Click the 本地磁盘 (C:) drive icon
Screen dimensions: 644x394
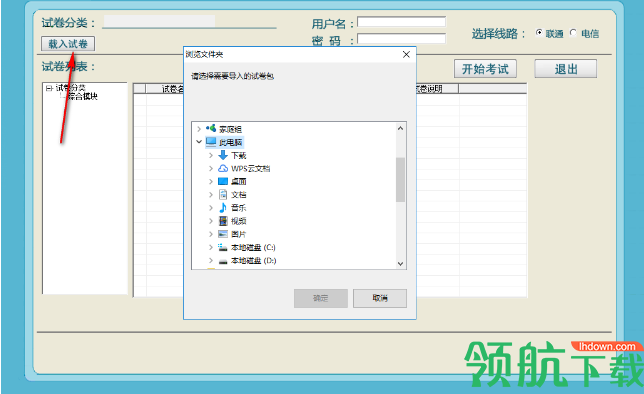(x=223, y=247)
